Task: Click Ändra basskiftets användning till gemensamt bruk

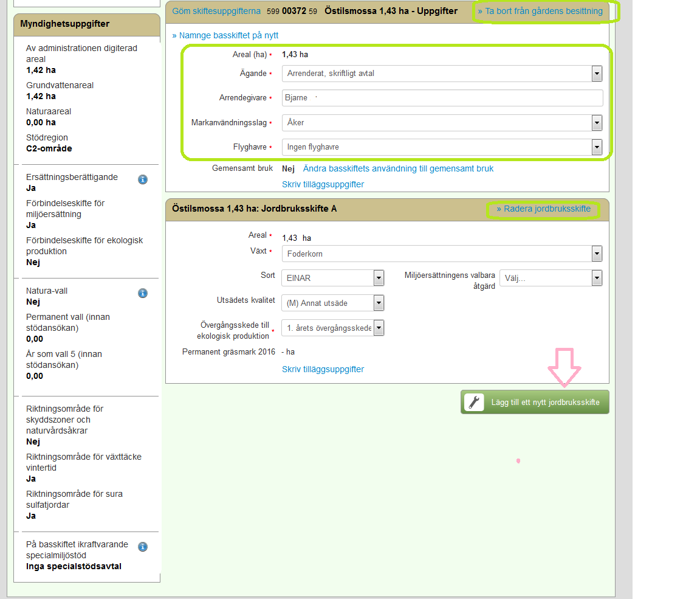Action: click(x=398, y=168)
